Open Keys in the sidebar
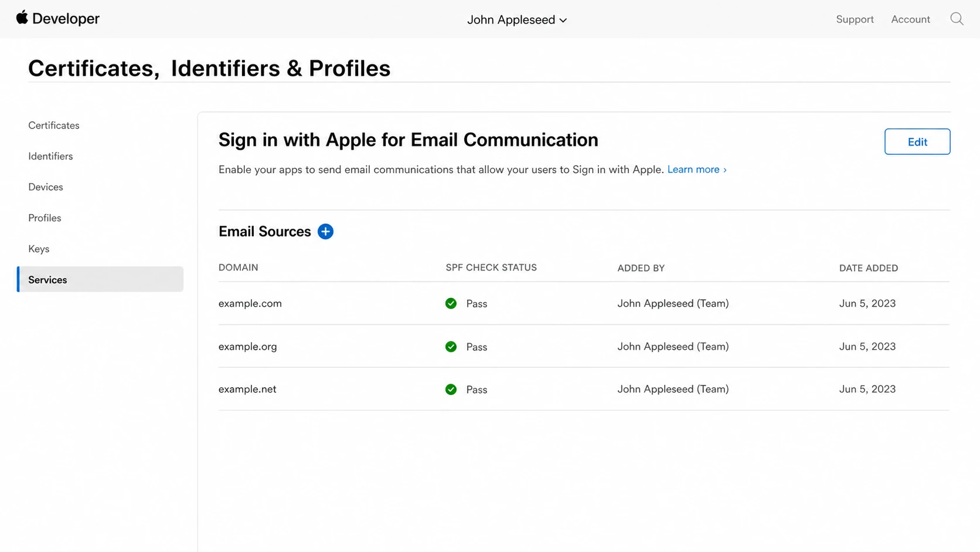 [x=39, y=249]
